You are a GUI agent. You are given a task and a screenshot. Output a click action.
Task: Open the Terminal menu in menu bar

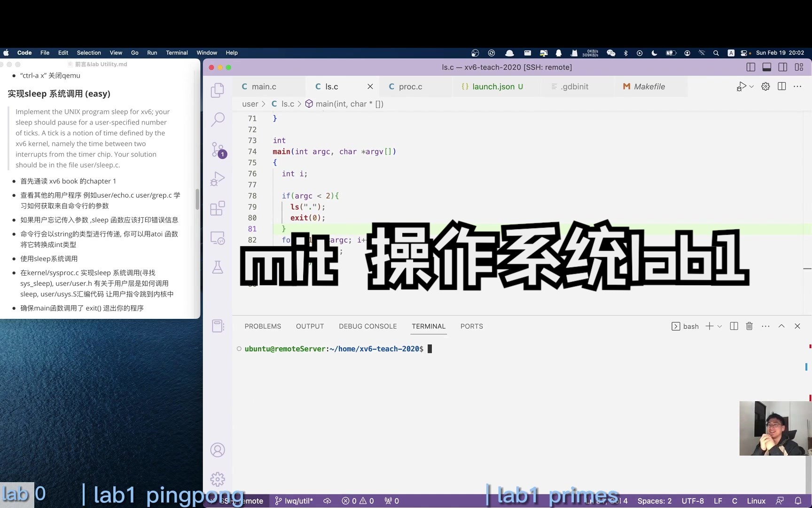pyautogui.click(x=177, y=53)
